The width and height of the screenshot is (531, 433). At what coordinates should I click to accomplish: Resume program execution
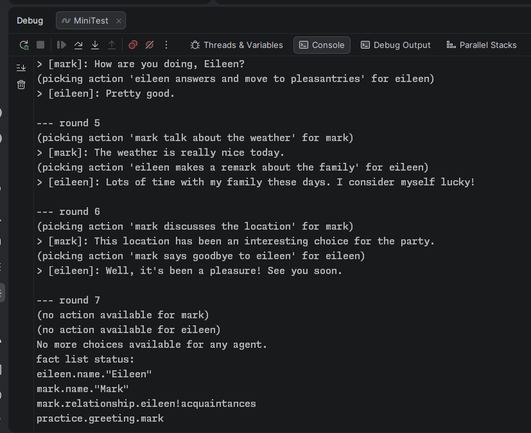(61, 45)
